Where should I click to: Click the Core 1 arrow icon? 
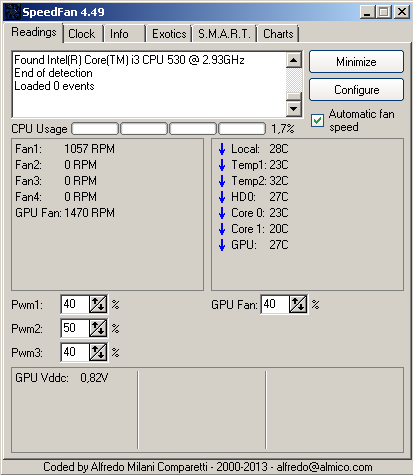pyautogui.click(x=222, y=229)
